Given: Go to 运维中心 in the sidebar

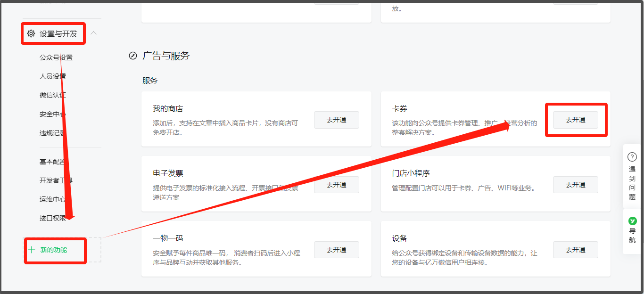Looking at the screenshot, I should pos(53,199).
